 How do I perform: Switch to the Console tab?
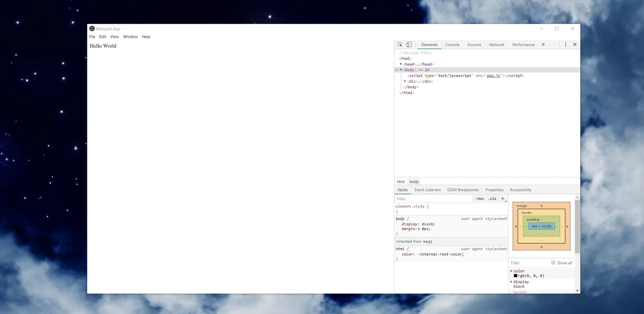452,45
